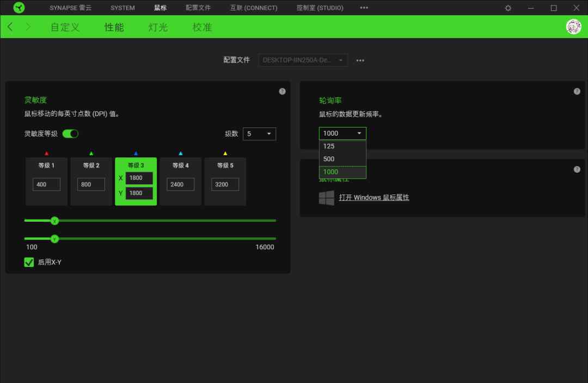The width and height of the screenshot is (588, 383).
Task: Open the user avatar profile
Action: (573, 27)
